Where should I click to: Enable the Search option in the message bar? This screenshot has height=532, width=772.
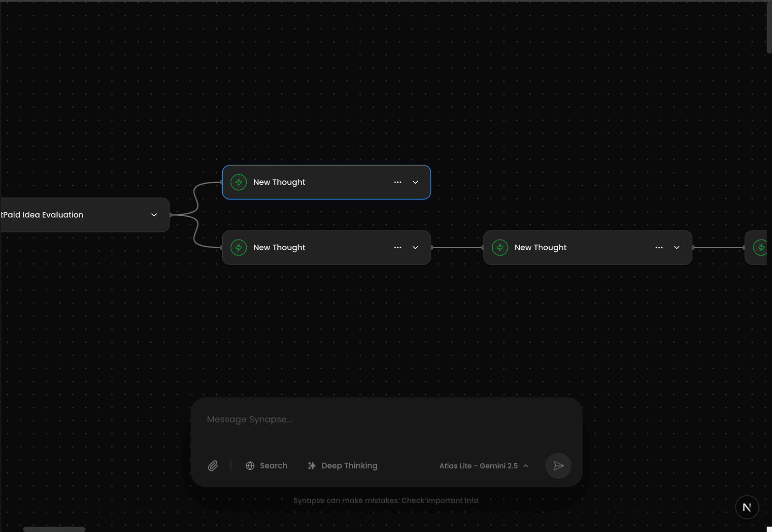pos(267,465)
